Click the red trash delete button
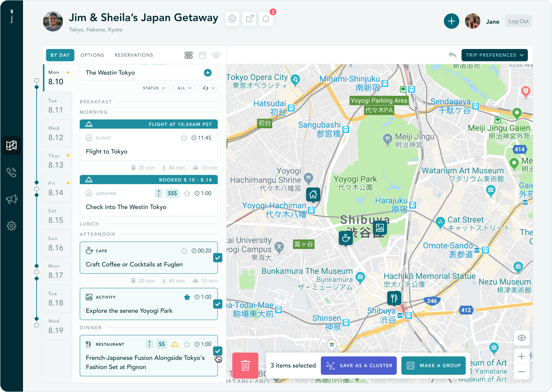The height and width of the screenshot is (392, 552). pos(245,365)
